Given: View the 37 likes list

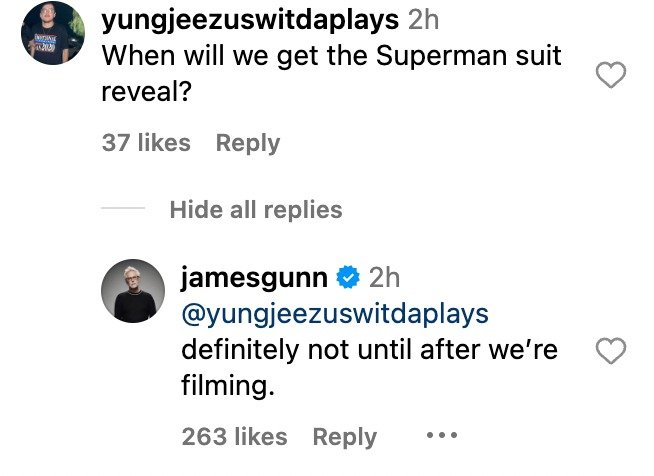Looking at the screenshot, I should point(146,143).
